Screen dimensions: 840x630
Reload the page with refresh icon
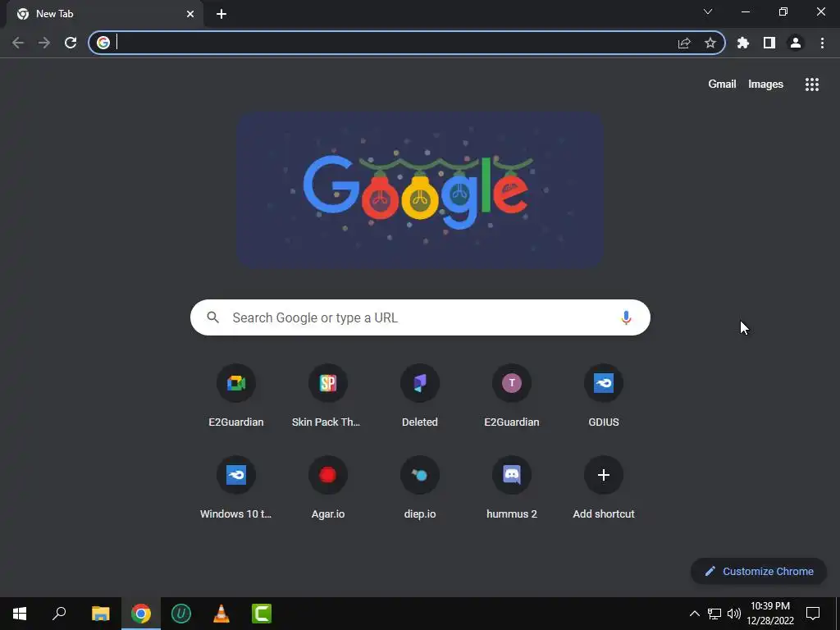click(71, 43)
